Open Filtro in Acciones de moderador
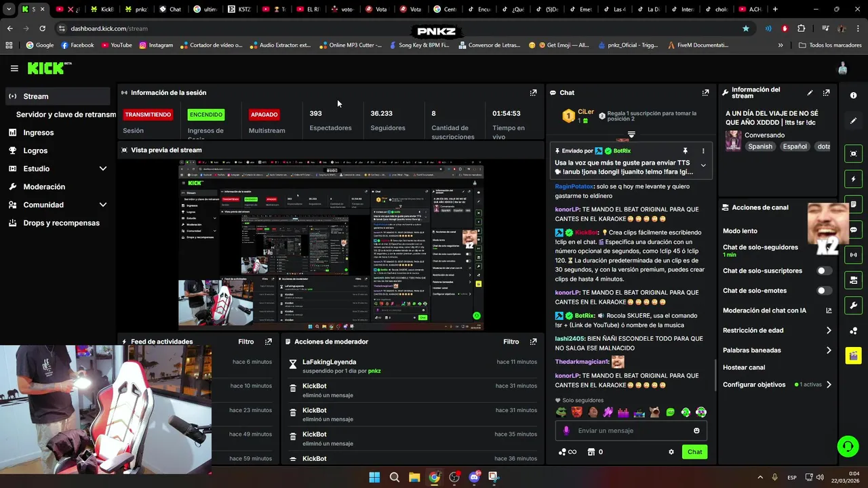This screenshot has height=488, width=868. pos(511,342)
